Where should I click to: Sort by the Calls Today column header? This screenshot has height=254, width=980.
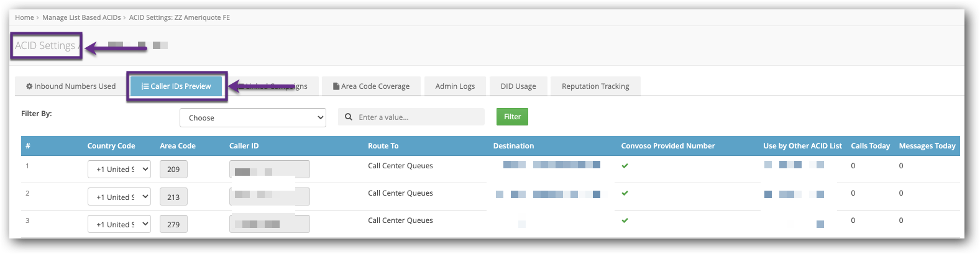pyautogui.click(x=870, y=146)
